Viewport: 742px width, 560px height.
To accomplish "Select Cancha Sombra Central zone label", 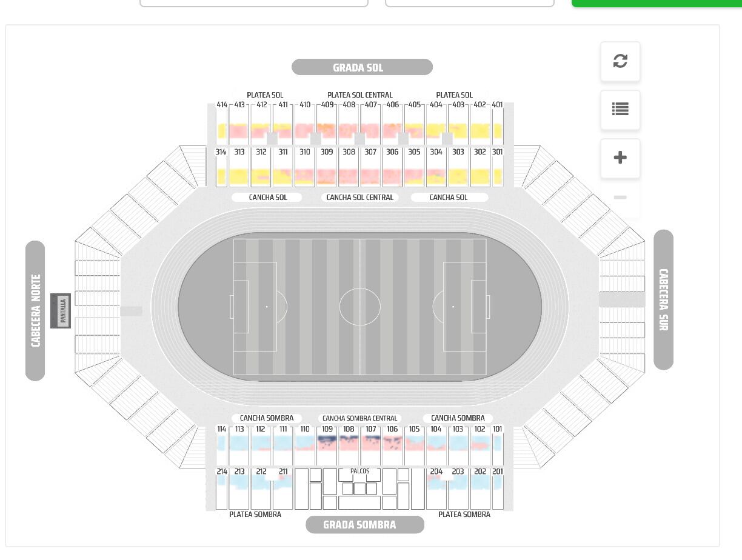I will (359, 418).
